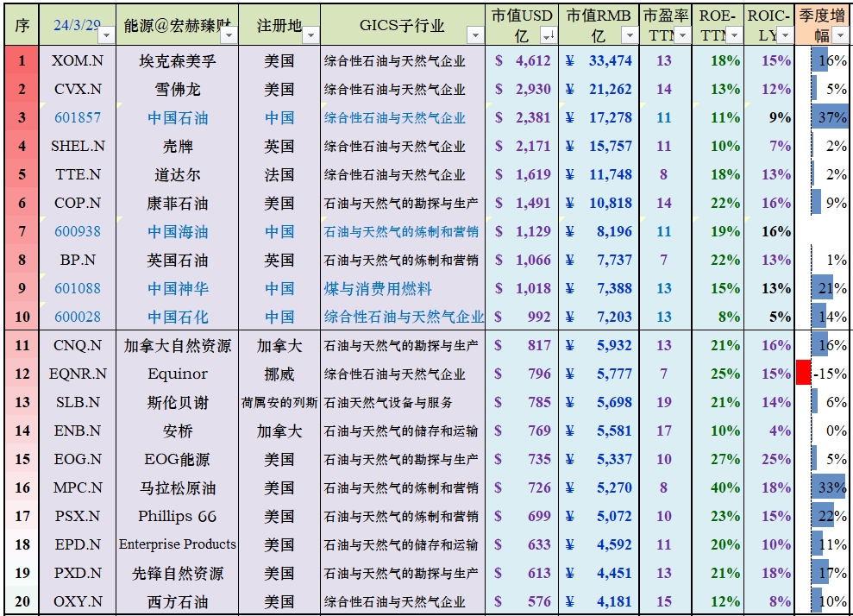Screen dimensions: 853x616
Task: Select company name 先锋自然资源
Action: pyautogui.click(x=178, y=573)
